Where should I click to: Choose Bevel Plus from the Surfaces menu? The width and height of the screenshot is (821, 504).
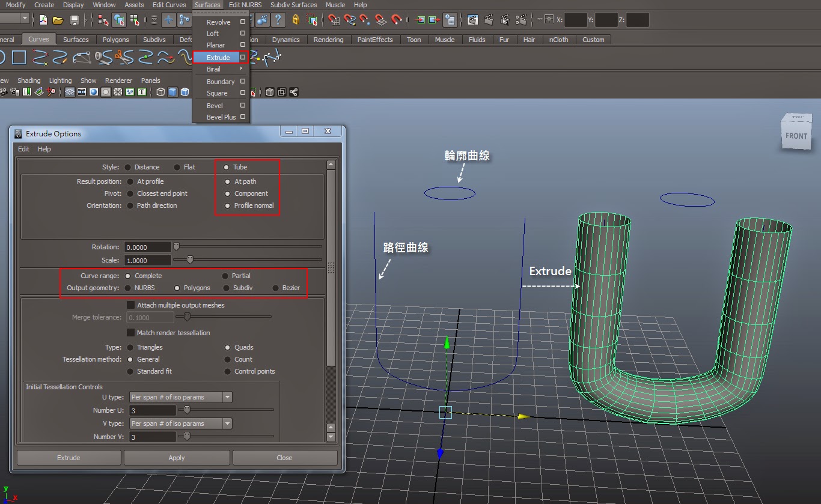(x=221, y=117)
